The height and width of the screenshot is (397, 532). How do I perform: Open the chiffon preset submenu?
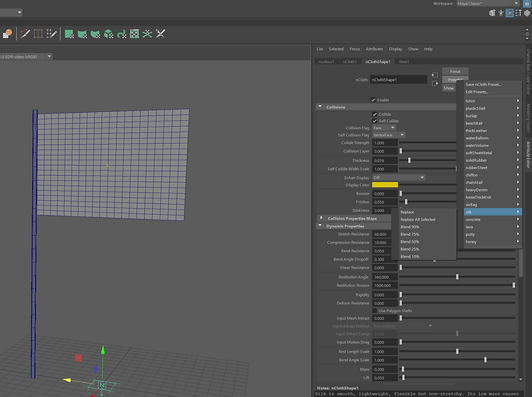tap(492, 175)
